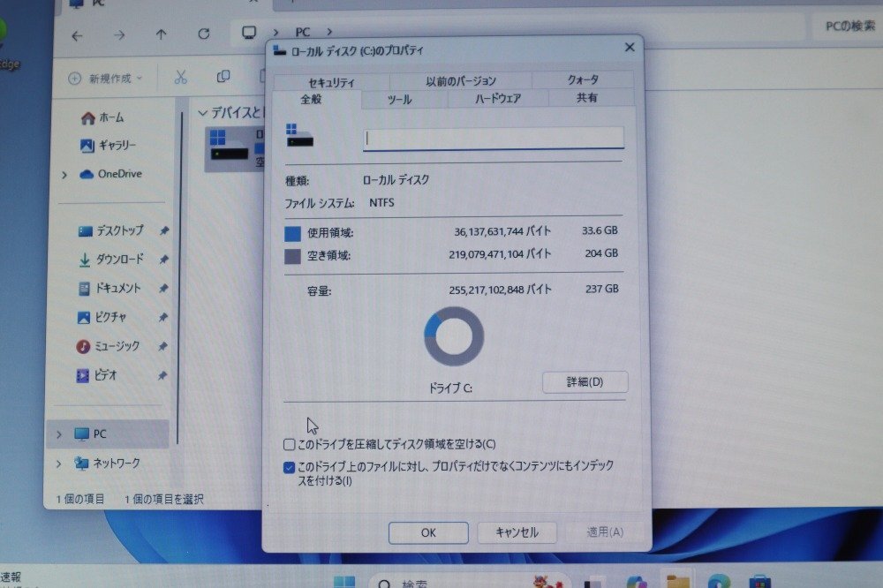
Task: Click the 詳細(D) button
Action: pyautogui.click(x=585, y=382)
